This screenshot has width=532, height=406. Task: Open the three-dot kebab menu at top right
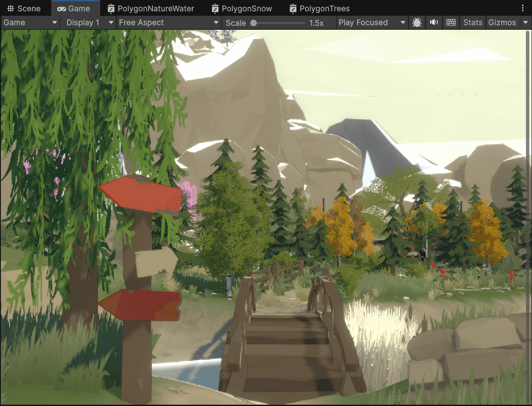coord(523,8)
